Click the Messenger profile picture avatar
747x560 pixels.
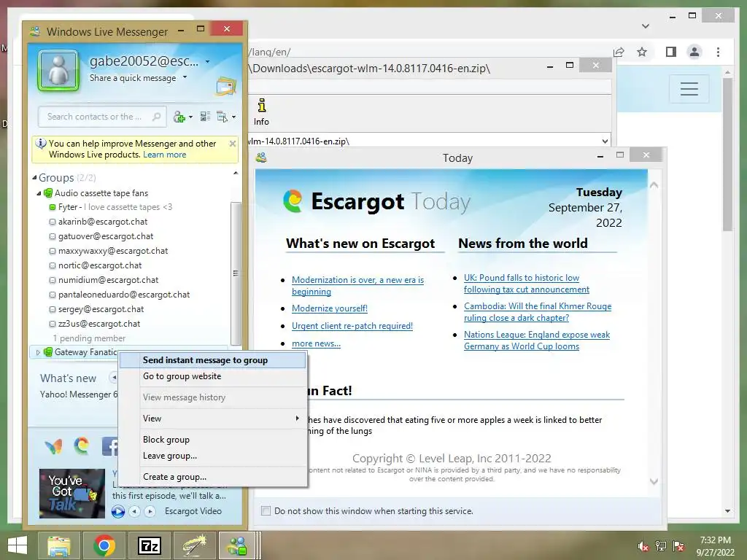tap(58, 71)
